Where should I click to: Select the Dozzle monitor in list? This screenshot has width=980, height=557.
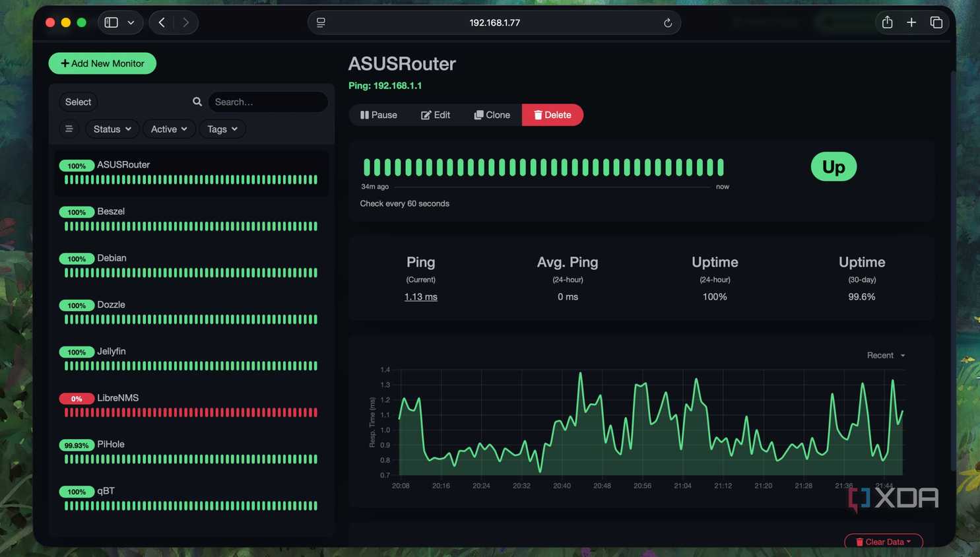click(191, 313)
